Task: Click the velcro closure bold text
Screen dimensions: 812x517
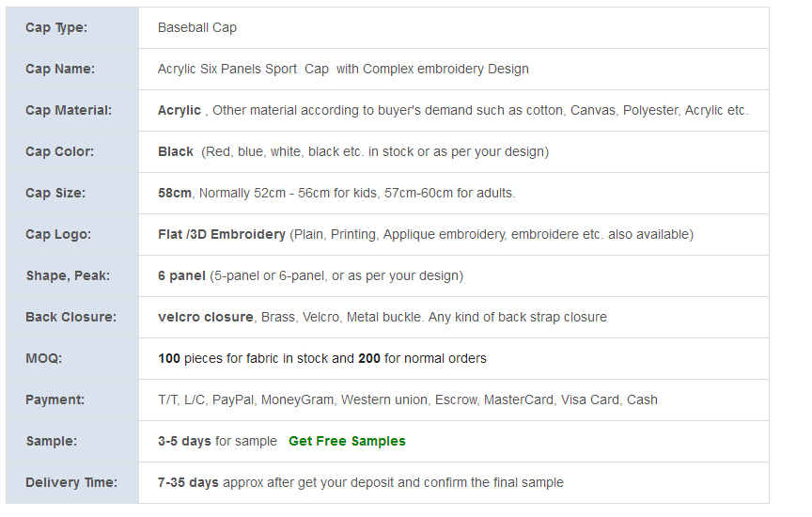Action: 206,317
